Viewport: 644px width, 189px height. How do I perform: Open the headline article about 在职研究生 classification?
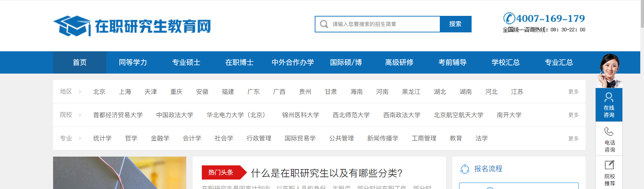326,173
